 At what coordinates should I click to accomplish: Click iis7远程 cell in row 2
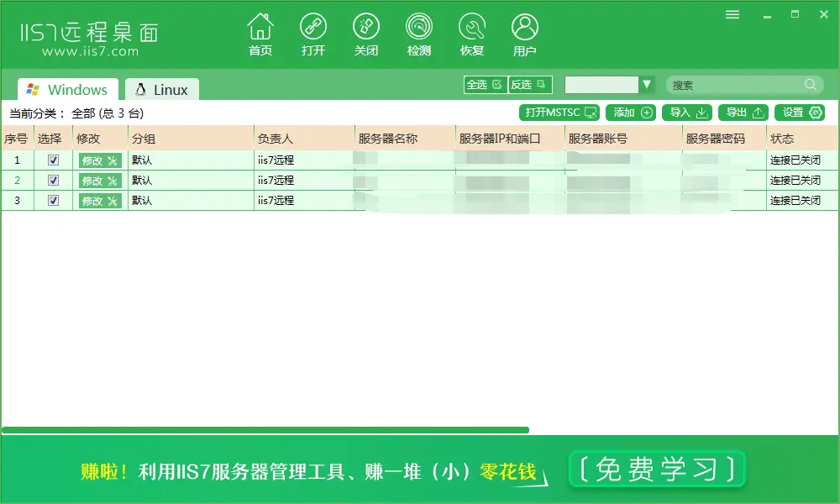(304, 181)
